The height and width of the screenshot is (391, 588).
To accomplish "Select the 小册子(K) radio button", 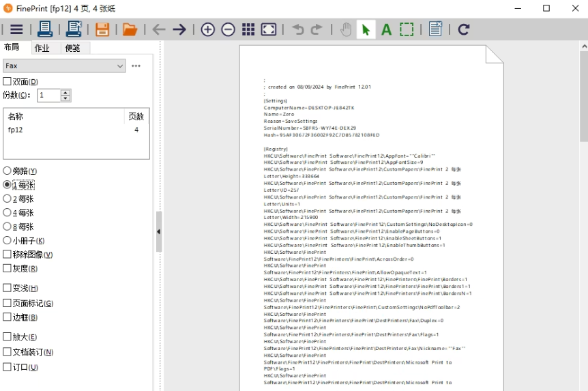I will [x=7, y=240].
